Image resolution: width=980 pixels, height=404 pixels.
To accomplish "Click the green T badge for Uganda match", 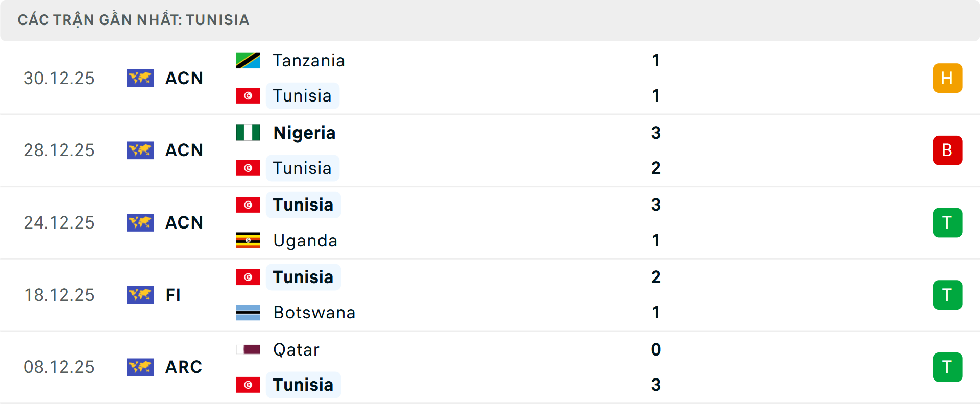I will pyautogui.click(x=947, y=222).
